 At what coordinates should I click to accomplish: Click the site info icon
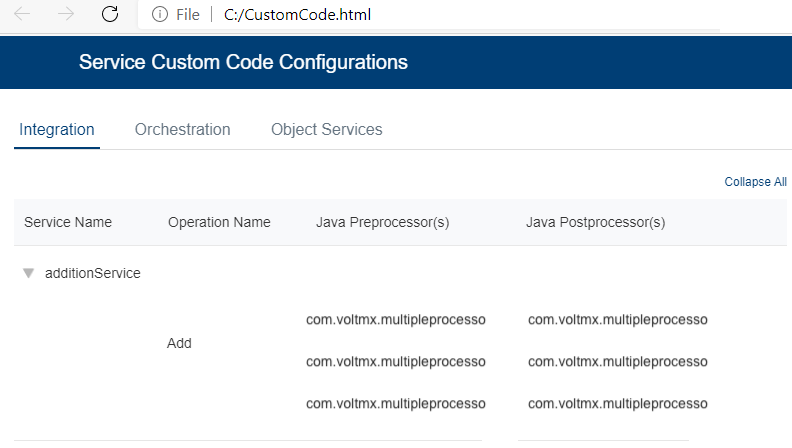click(x=158, y=15)
